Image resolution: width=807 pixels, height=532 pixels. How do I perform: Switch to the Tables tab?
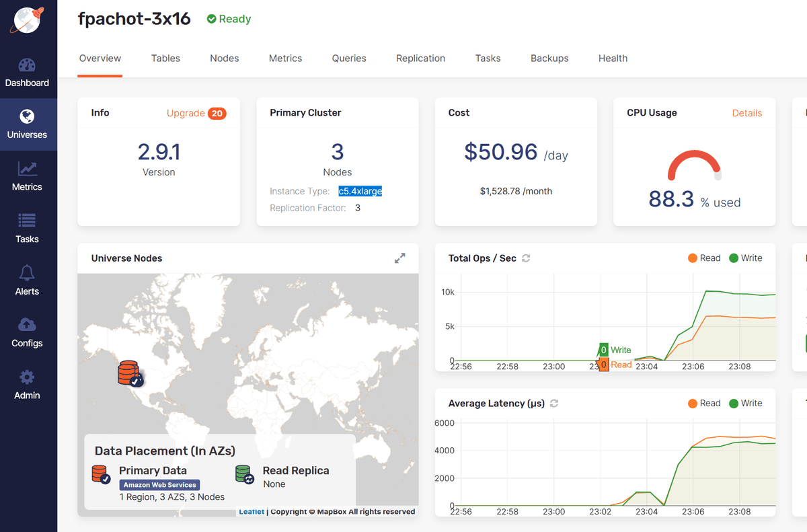pyautogui.click(x=165, y=59)
